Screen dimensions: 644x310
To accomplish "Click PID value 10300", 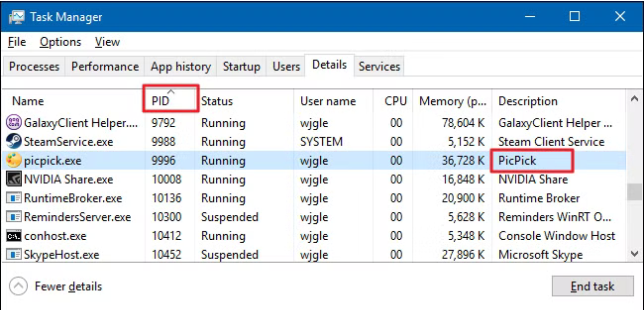I will pyautogui.click(x=166, y=217).
